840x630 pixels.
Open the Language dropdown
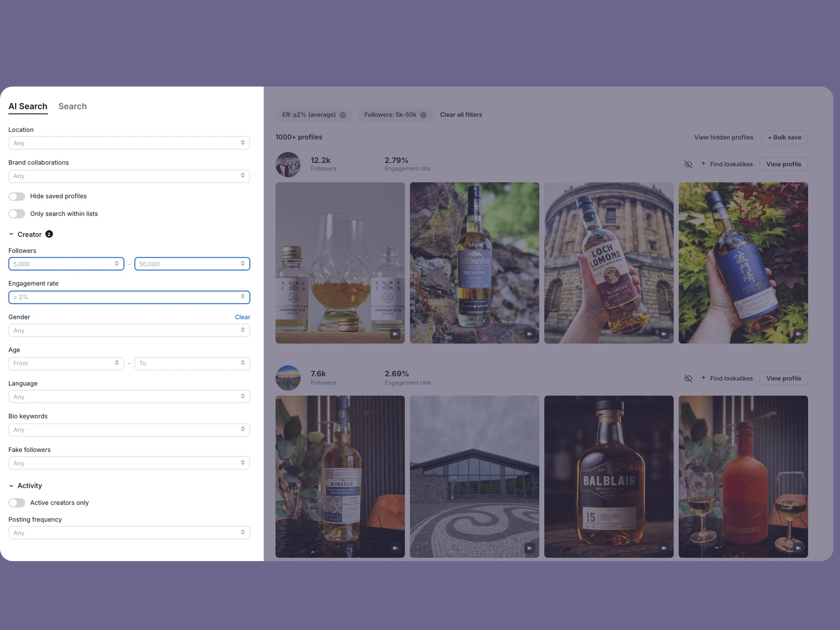[x=129, y=396]
